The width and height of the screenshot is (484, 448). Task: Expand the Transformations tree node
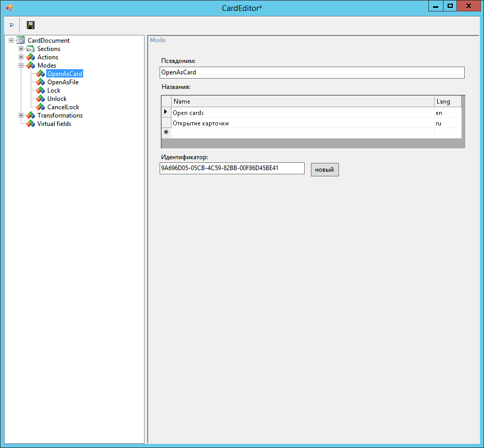coord(21,116)
